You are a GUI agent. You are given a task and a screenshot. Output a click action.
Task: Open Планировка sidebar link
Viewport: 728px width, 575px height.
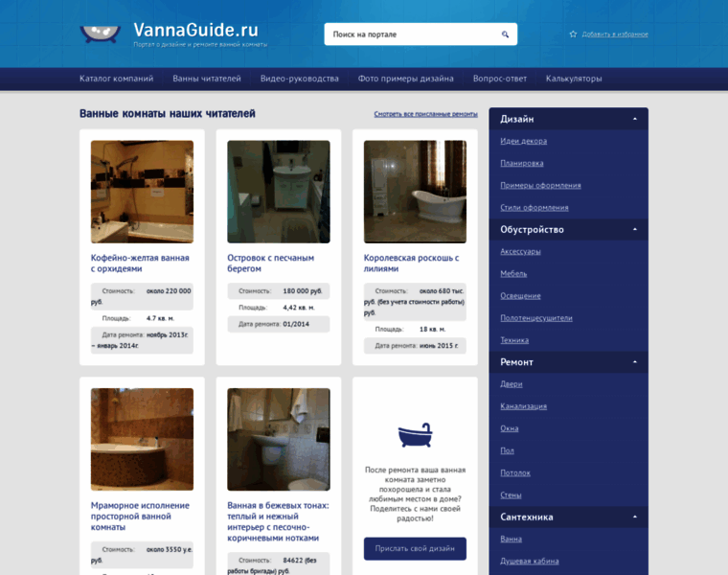click(522, 163)
